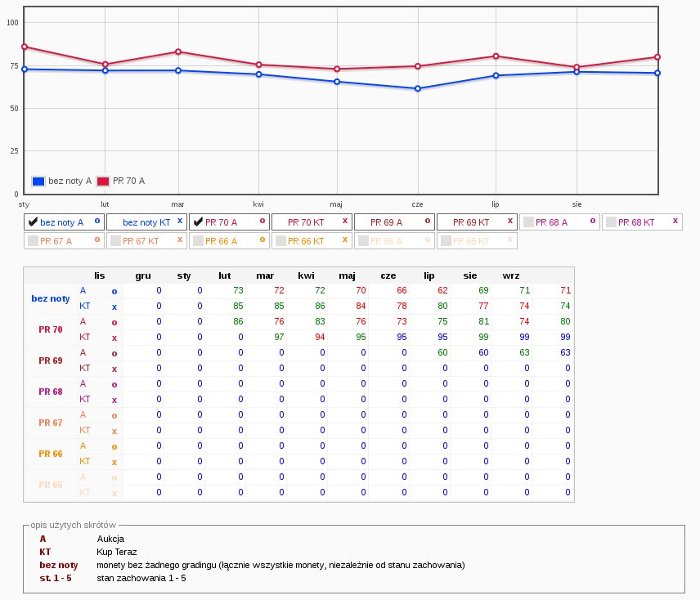Toggle the 'PR 67 KT' series checkbox
The image size is (700, 600).
pyautogui.click(x=115, y=241)
